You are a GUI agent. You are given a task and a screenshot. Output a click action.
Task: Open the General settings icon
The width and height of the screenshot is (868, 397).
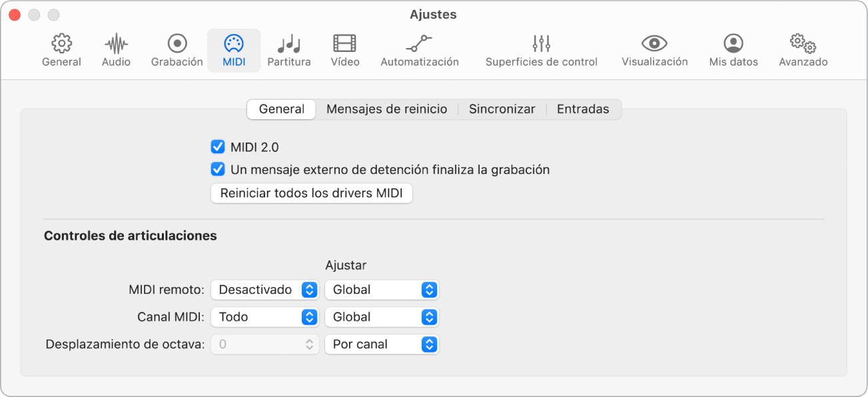pos(61,50)
